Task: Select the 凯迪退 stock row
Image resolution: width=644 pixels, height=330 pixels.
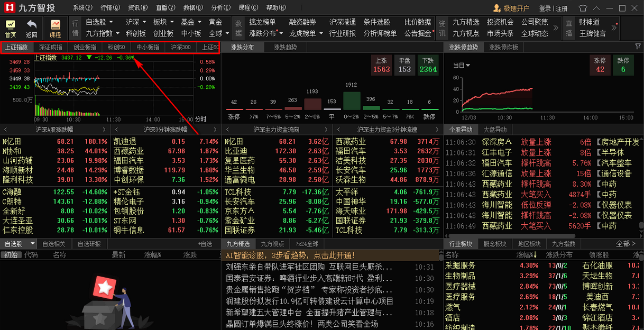Action: pos(165,142)
